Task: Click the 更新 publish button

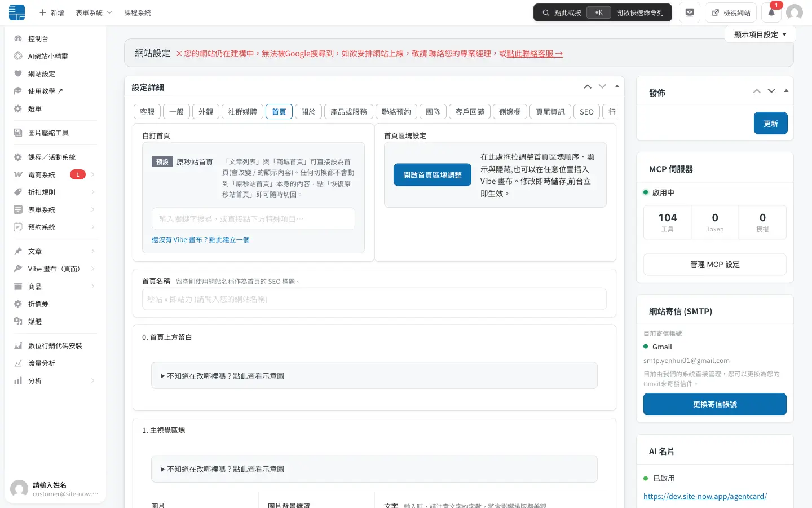Action: click(770, 124)
